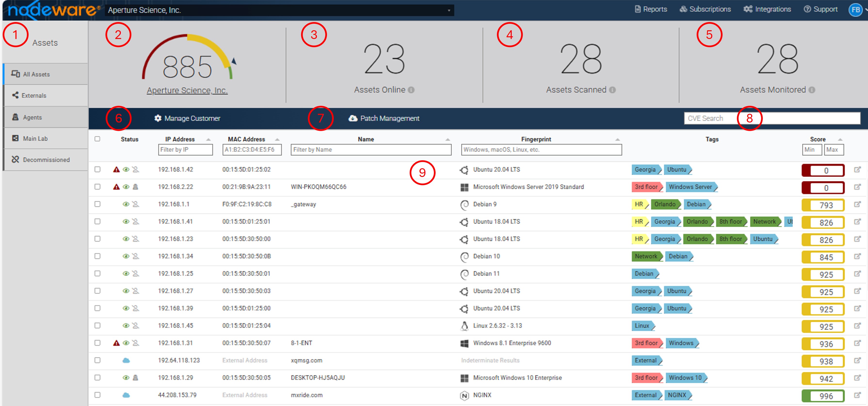Image resolution: width=868 pixels, height=406 pixels.
Task: Select checkbox for xqmsg.com row
Action: coord(97,360)
